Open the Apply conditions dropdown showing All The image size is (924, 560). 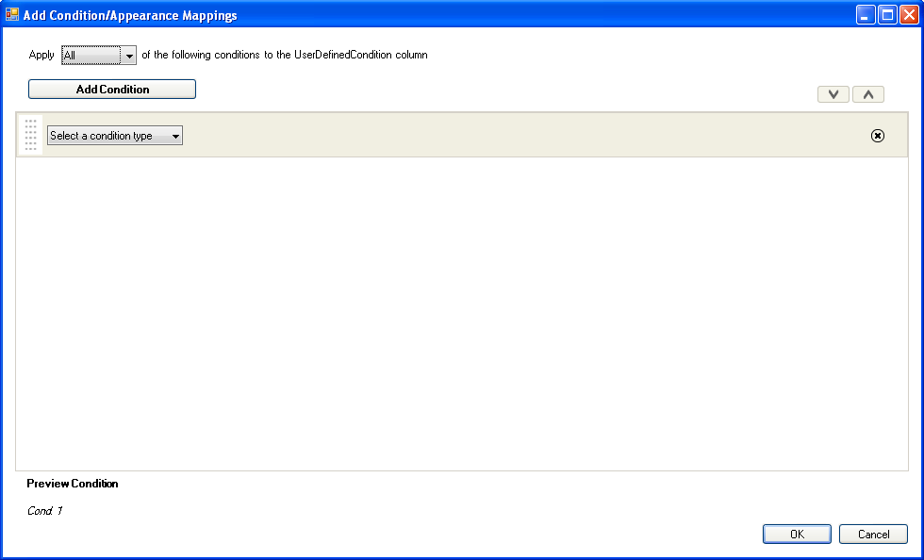[x=98, y=55]
